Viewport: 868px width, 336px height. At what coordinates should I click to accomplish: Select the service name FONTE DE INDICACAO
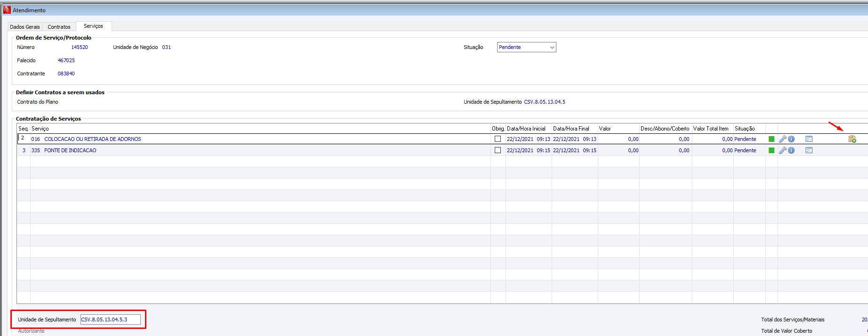(x=70, y=150)
